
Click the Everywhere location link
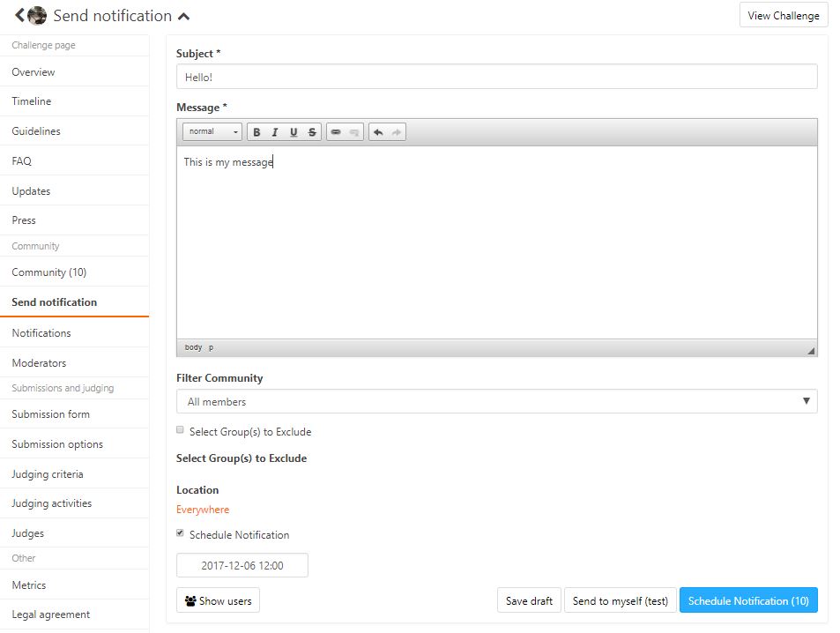203,510
